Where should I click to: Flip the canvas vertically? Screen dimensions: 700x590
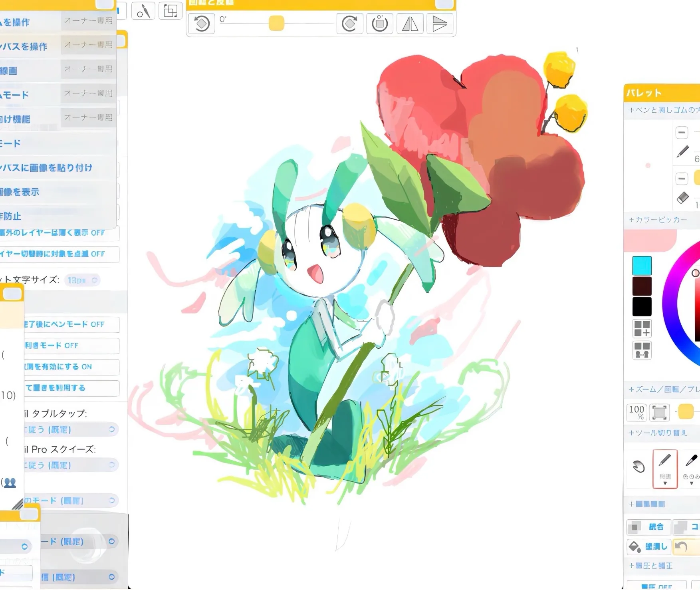click(x=440, y=24)
